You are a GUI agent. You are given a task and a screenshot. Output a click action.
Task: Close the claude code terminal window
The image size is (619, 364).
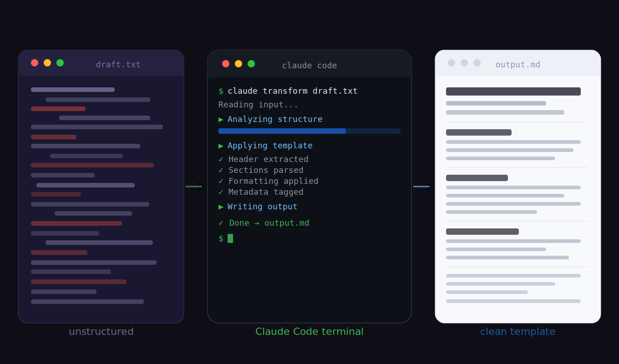tap(226, 64)
